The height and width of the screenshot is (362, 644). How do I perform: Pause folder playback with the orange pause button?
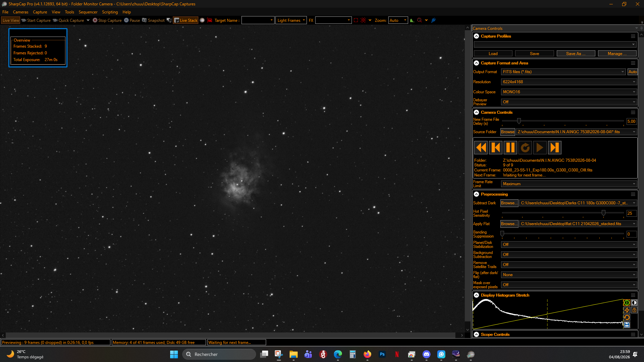tap(510, 148)
